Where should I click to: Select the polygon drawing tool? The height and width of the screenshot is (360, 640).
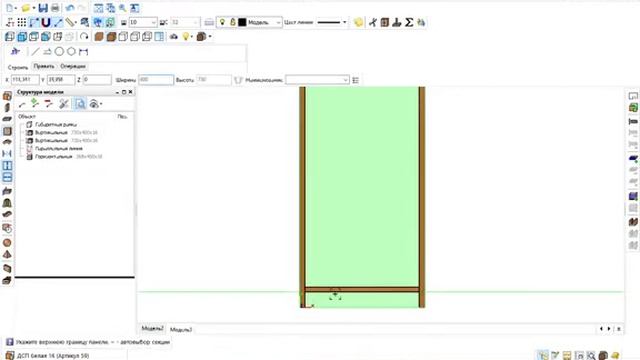coord(71,51)
